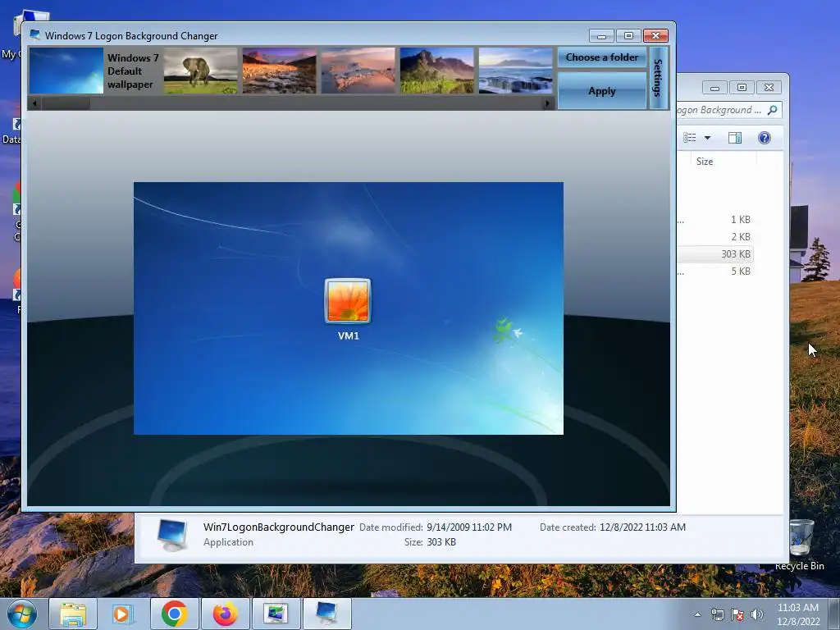Open the Windows Start menu
840x630 pixels.
(x=22, y=614)
